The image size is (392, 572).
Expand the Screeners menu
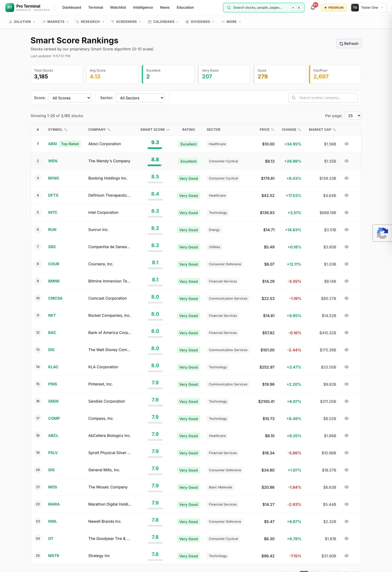(x=126, y=22)
